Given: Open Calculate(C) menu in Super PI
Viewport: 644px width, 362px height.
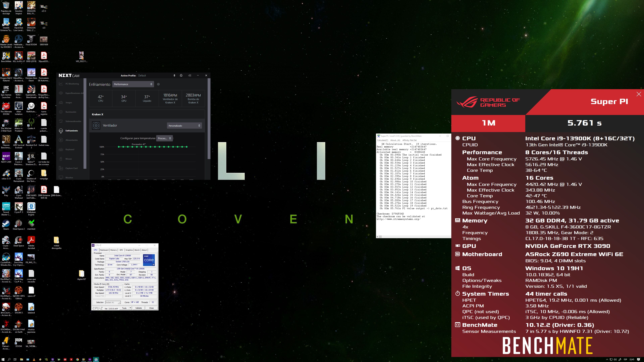Looking at the screenshot, I should 383,140.
